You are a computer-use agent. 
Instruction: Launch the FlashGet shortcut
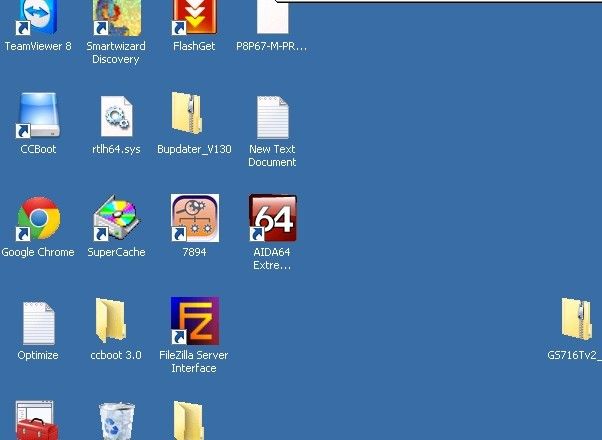click(x=195, y=17)
